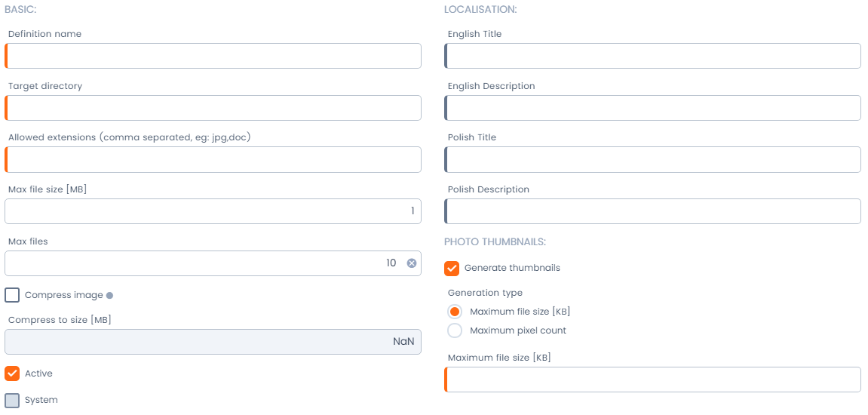Toggle the System checkbox

click(12, 400)
